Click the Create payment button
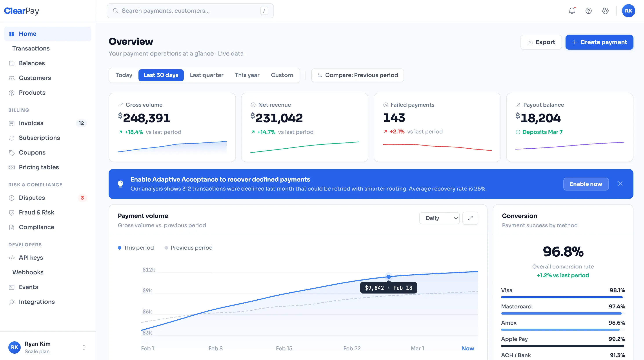This screenshot has height=360, width=644. click(x=599, y=42)
